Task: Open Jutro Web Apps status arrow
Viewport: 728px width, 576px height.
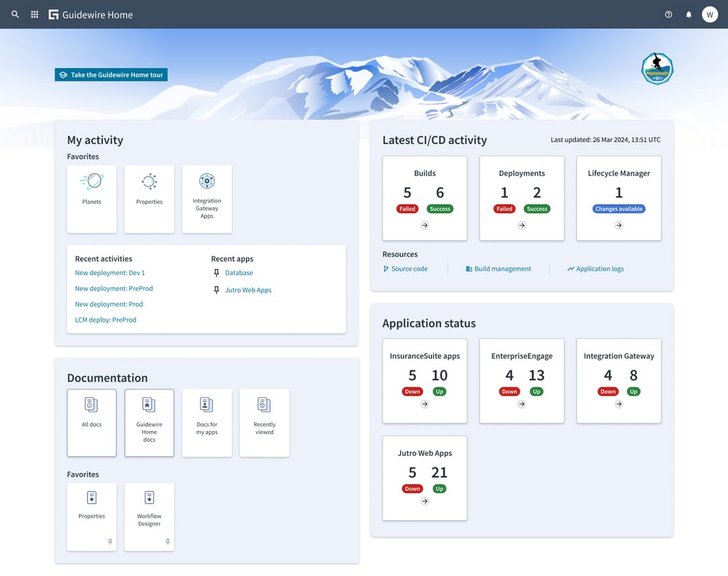Action: point(425,501)
